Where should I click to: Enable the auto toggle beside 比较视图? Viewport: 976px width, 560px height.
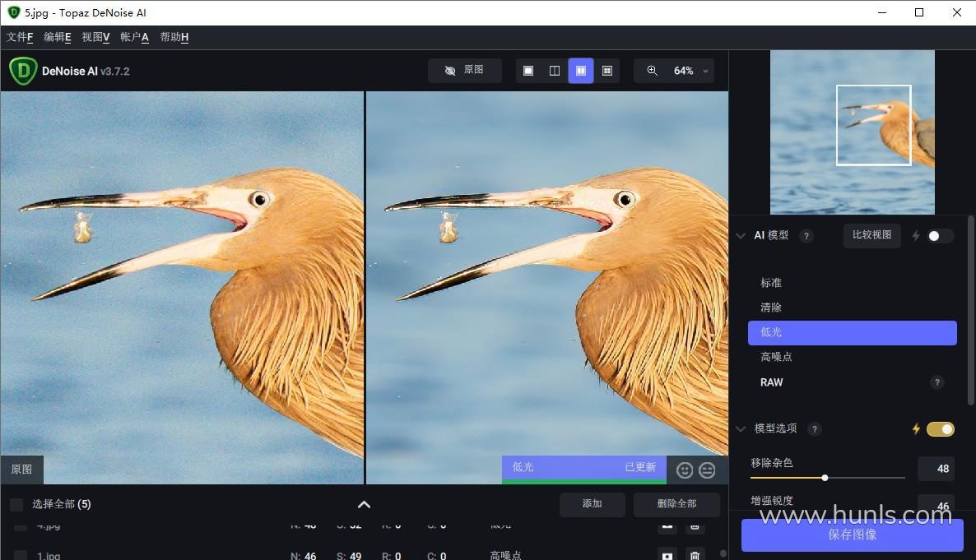point(940,236)
